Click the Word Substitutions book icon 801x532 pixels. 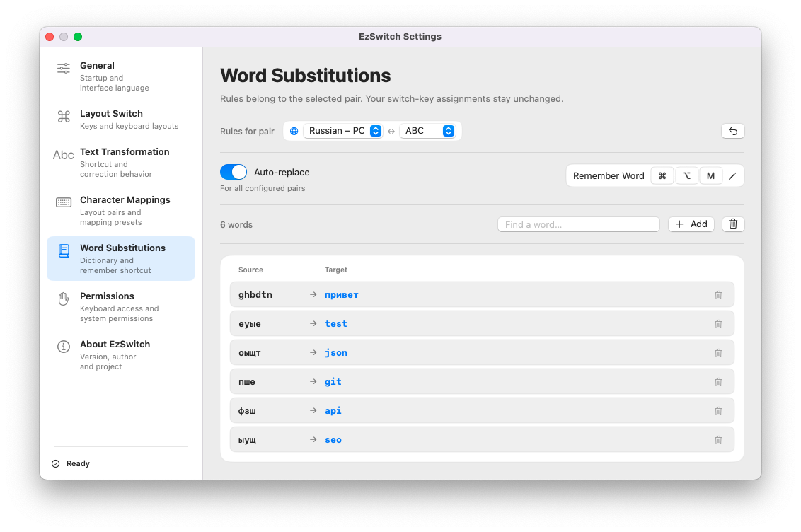[64, 251]
